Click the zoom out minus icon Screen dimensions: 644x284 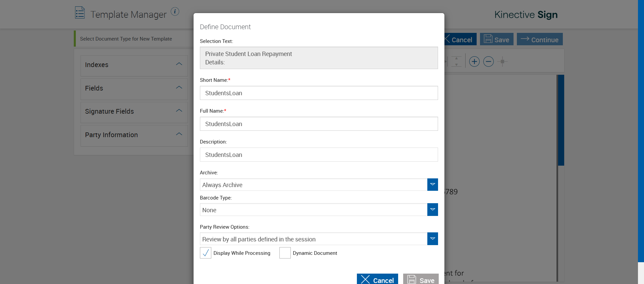coord(488,62)
